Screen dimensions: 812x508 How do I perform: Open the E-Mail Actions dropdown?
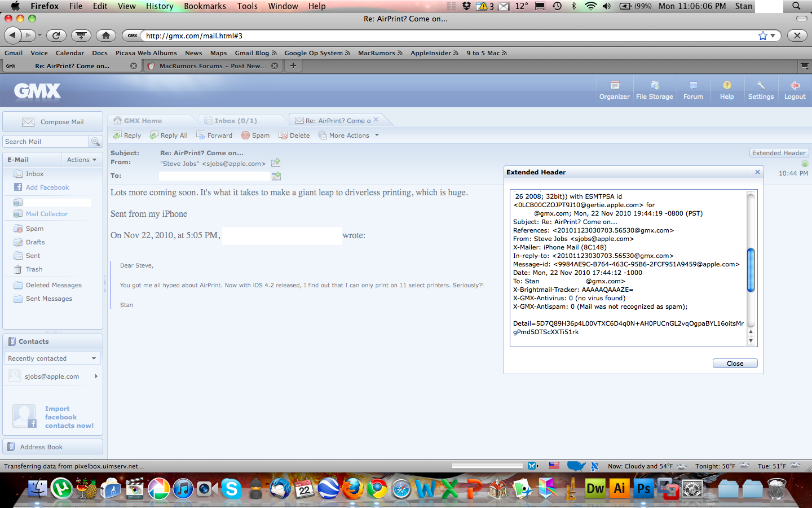pyautogui.click(x=82, y=160)
